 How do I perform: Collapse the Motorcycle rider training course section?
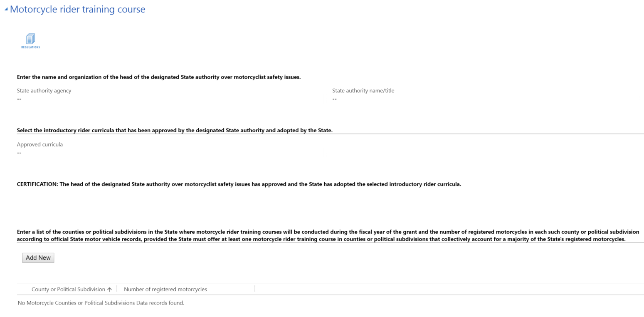pyautogui.click(x=6, y=9)
